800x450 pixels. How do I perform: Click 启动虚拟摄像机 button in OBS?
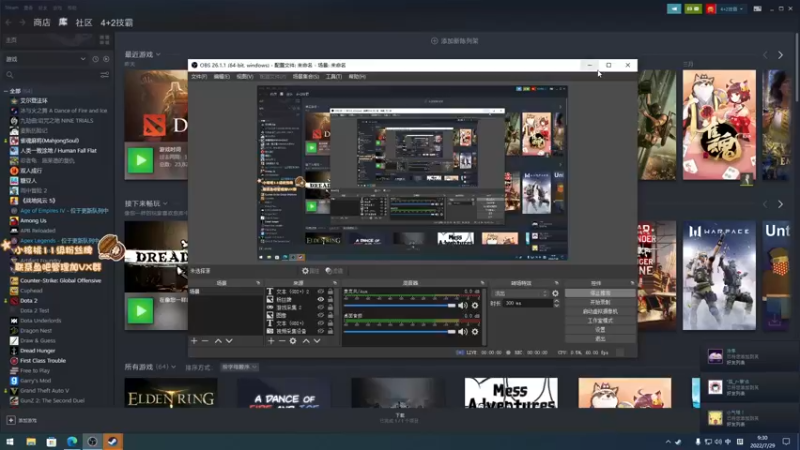click(x=600, y=311)
